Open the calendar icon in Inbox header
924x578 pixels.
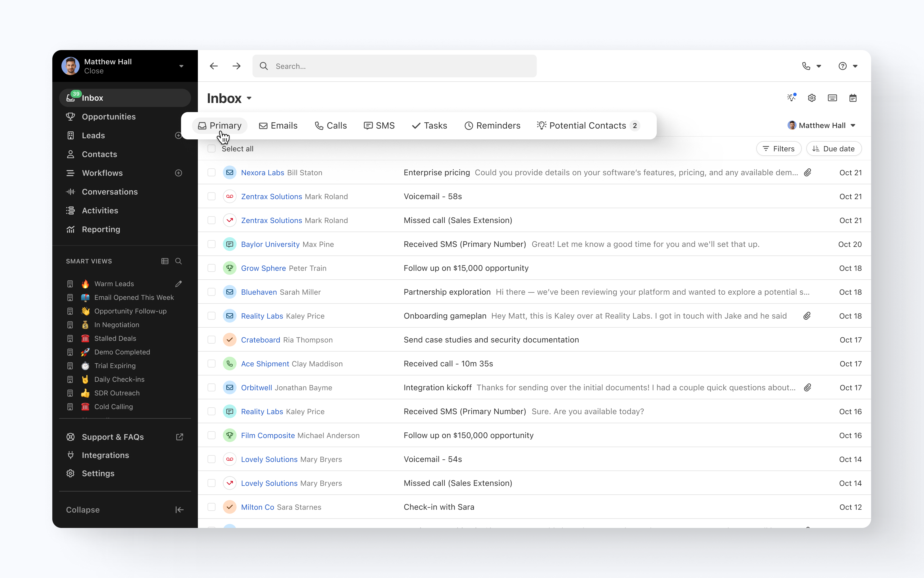(x=853, y=98)
